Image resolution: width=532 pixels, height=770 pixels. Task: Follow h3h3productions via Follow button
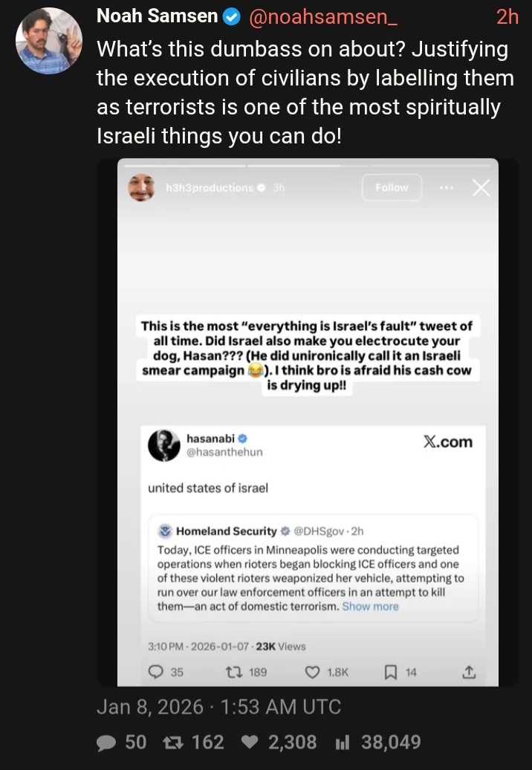(392, 188)
